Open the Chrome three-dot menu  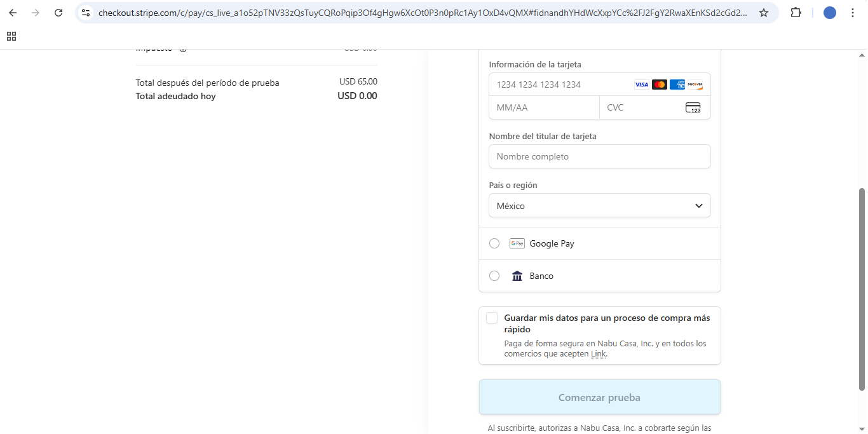coord(853,13)
